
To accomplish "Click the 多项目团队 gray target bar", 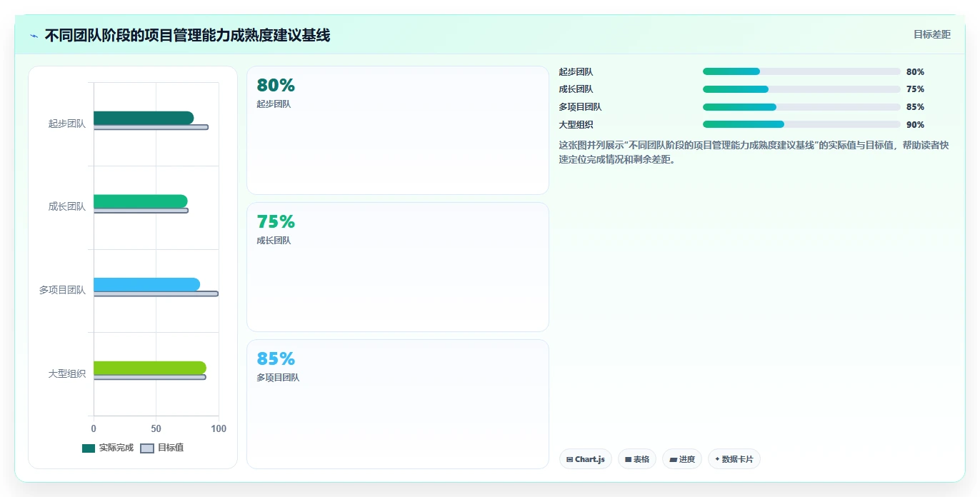I will 156,293.
